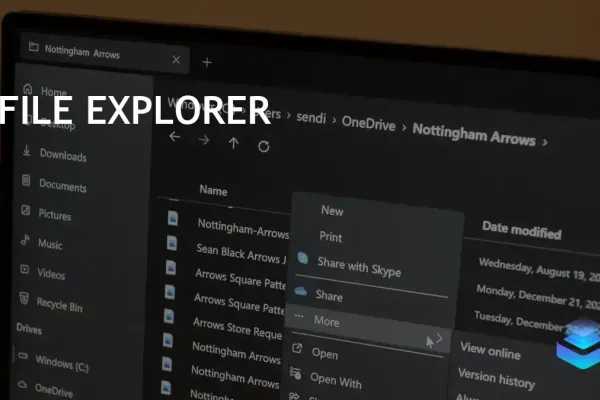600x400 pixels.
Task: Click the Windows (C:) drive icon
Action: coord(23,356)
